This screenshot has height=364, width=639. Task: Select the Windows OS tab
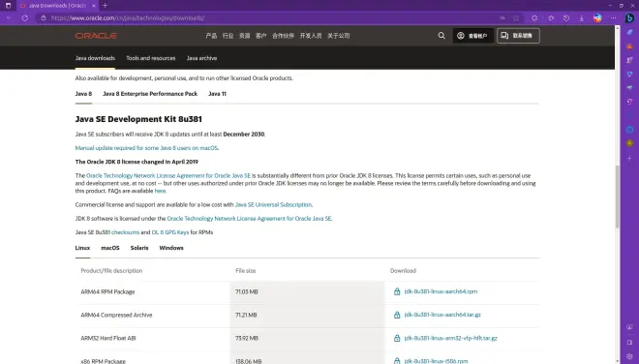tap(171, 248)
